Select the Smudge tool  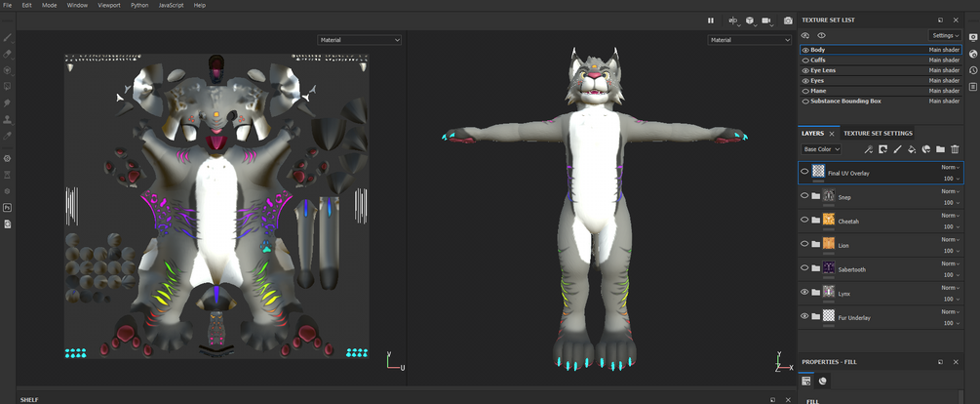(8, 102)
